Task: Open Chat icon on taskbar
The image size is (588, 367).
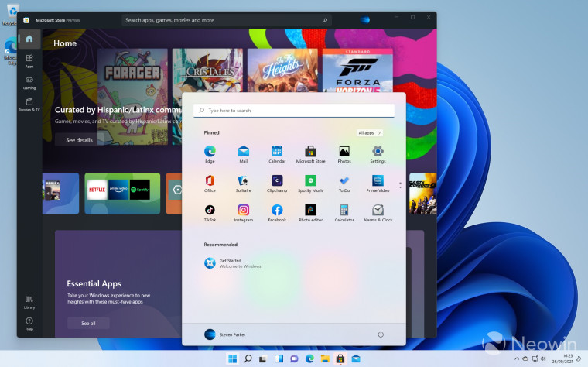Action: point(294,358)
